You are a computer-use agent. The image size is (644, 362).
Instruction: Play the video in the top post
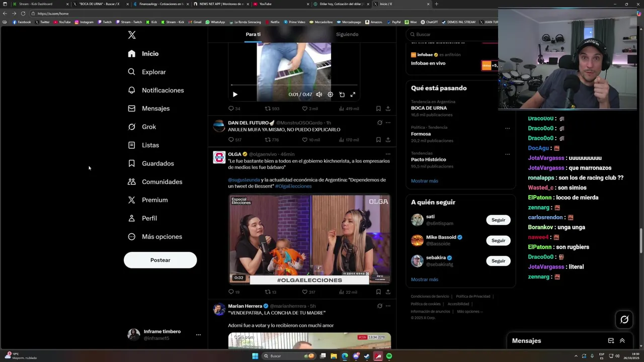235,95
